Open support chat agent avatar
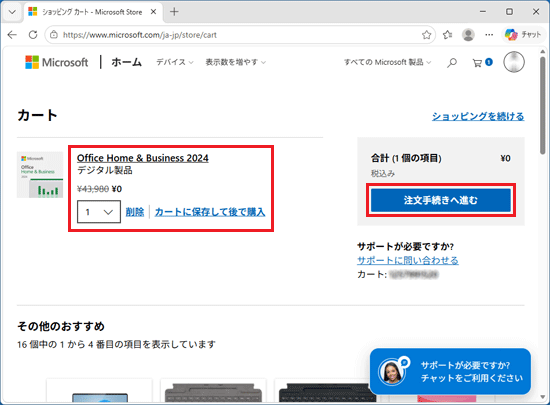This screenshot has height=405, width=550. point(393,371)
